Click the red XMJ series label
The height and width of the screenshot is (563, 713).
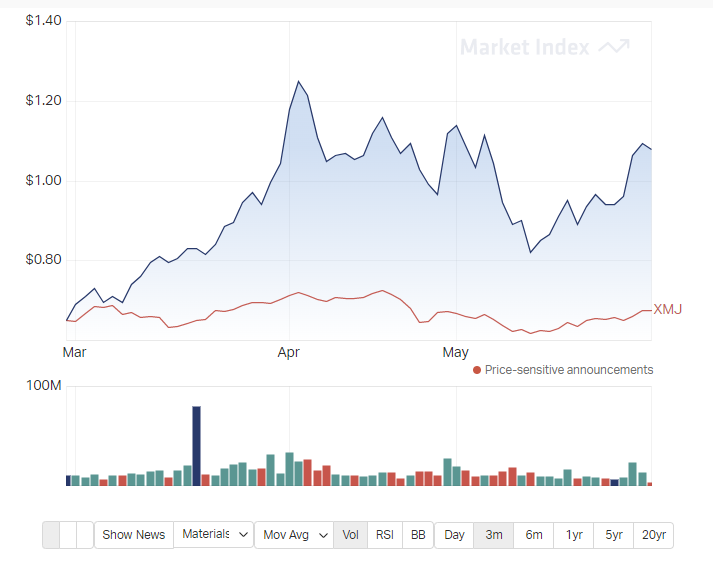(668, 310)
